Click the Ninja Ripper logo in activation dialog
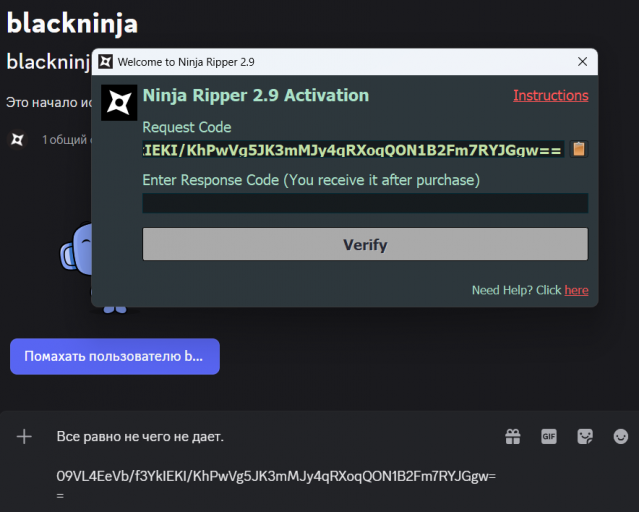The image size is (639, 512). [119, 103]
